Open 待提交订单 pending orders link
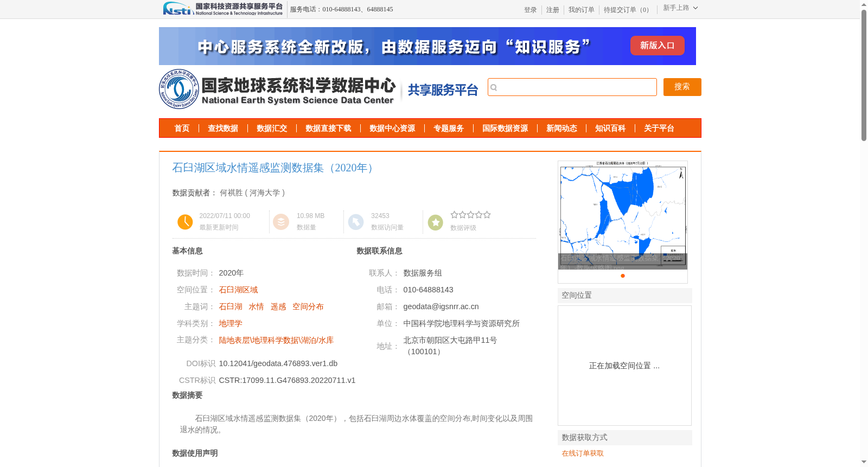This screenshot has width=868, height=467. pos(628,10)
